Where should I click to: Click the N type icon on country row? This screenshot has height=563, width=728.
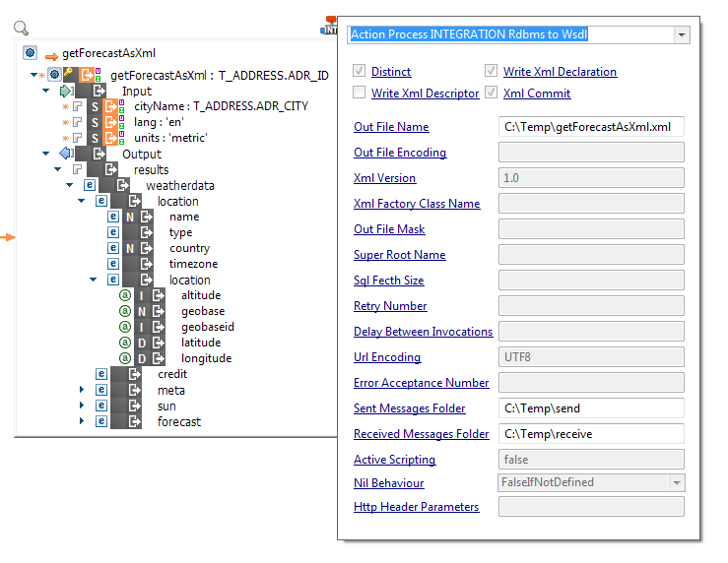(130, 249)
